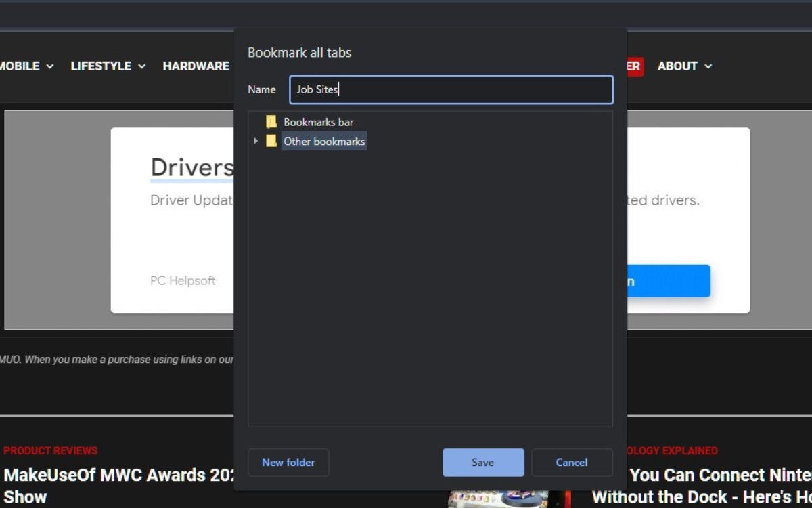Click the MOBILE dropdown chevron
Screen dimensions: 812x508
pyautogui.click(x=49, y=66)
